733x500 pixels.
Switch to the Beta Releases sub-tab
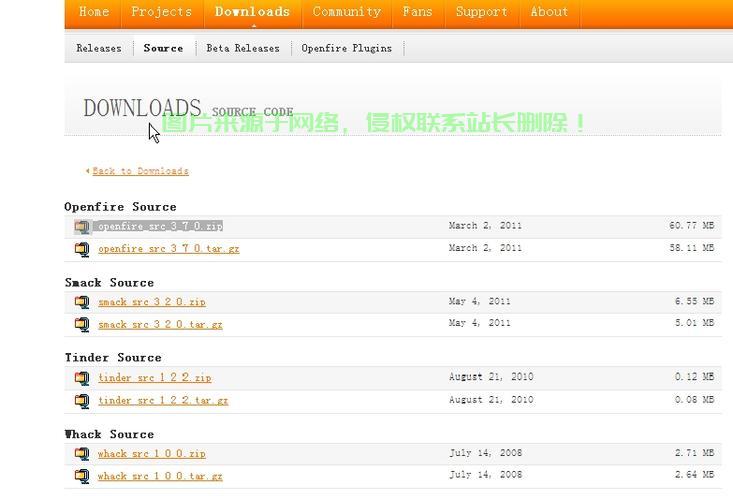tap(243, 48)
